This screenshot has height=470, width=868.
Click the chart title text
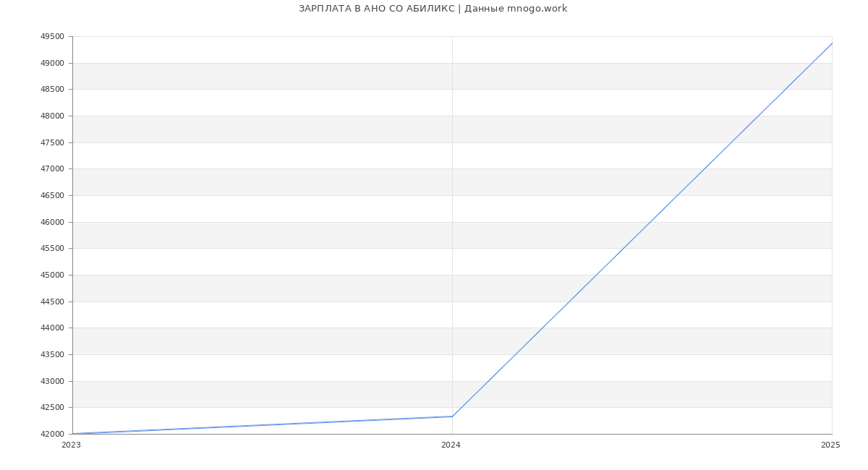[x=433, y=9]
